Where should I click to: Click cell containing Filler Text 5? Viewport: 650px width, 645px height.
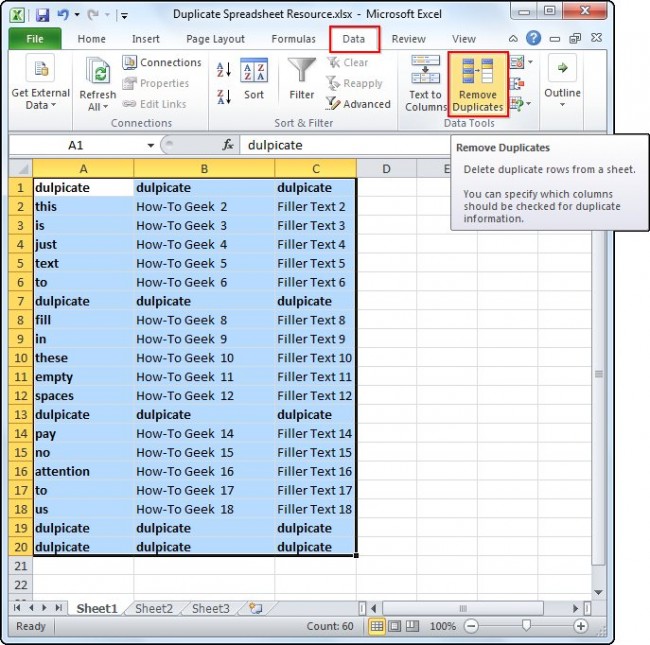pos(315,263)
